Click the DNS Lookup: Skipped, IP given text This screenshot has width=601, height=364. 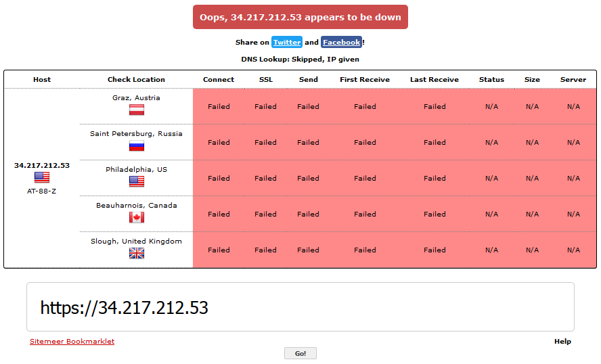(x=300, y=59)
